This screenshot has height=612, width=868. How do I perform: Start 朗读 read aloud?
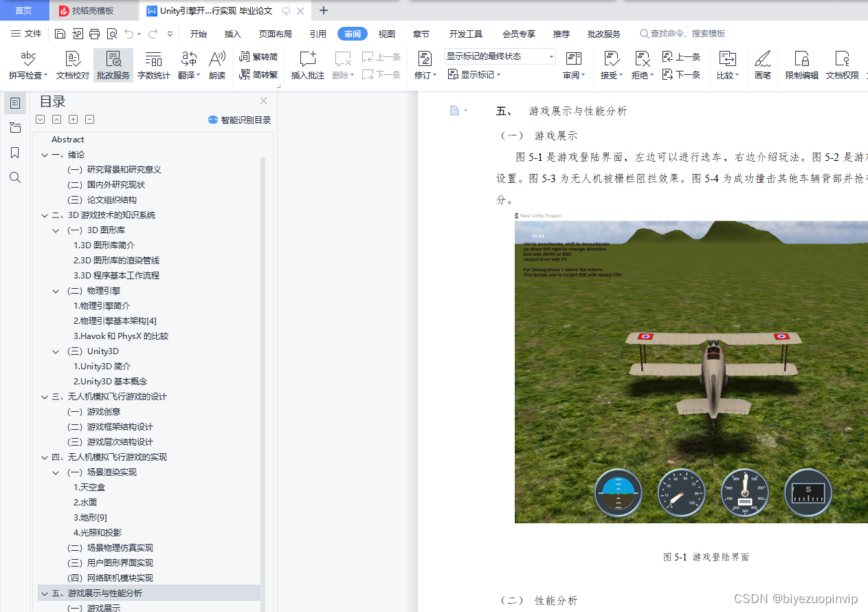click(x=217, y=66)
